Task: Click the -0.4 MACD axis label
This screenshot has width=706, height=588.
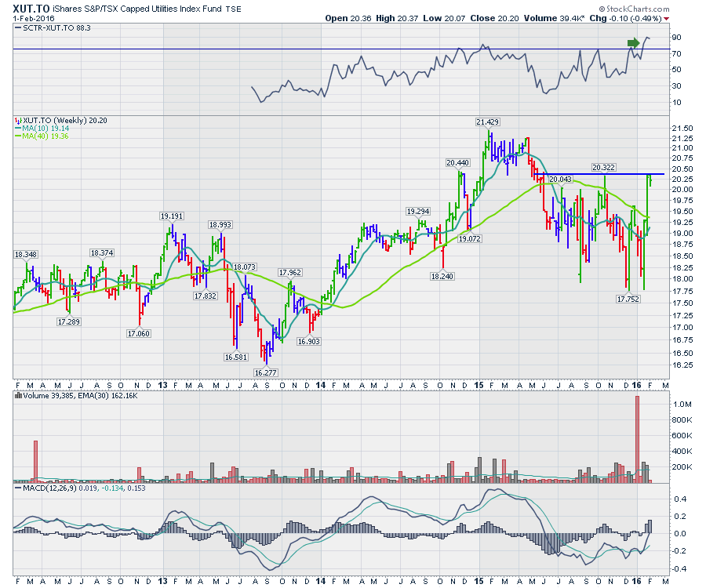Action: pyautogui.click(x=679, y=568)
